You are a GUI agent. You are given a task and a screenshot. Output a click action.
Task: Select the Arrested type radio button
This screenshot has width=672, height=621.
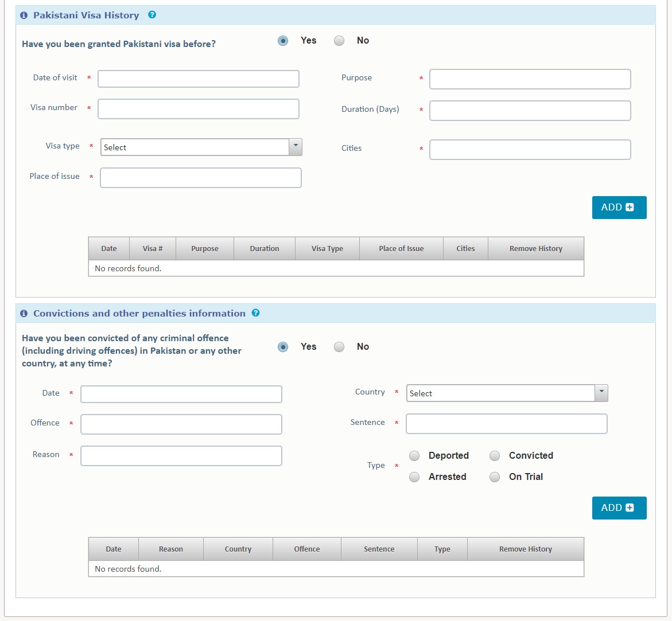tap(414, 477)
